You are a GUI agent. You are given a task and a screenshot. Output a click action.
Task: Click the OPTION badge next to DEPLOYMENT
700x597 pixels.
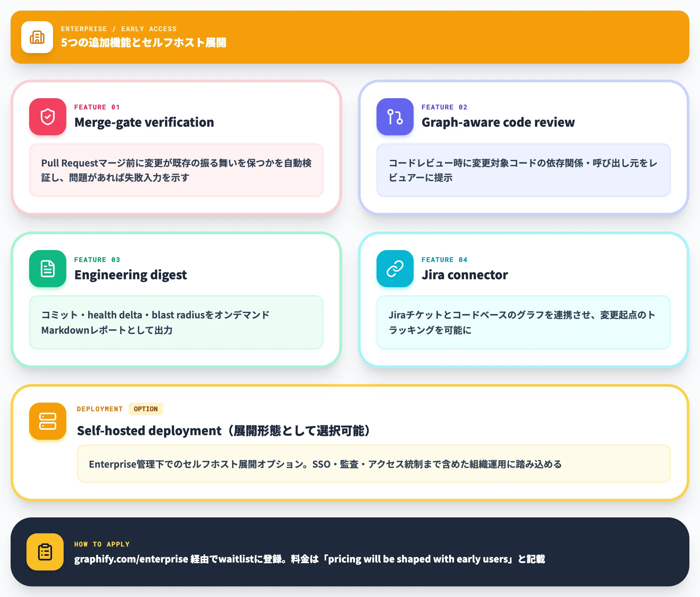(x=146, y=409)
